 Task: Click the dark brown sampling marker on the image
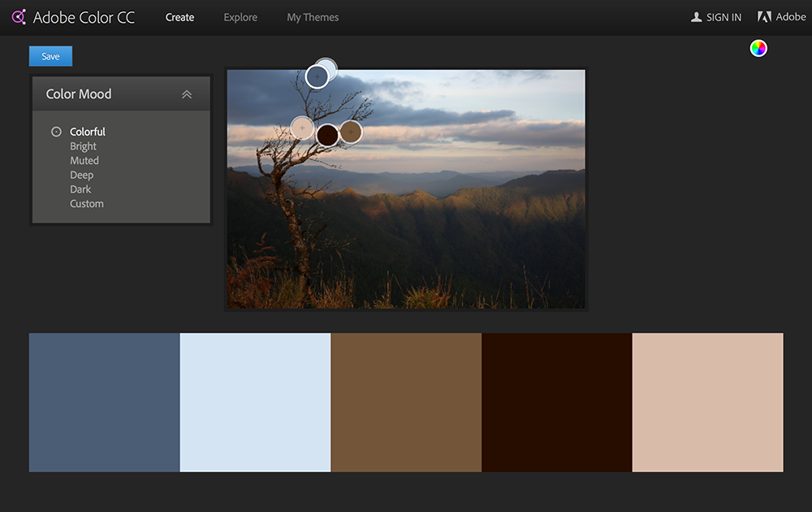point(327,134)
